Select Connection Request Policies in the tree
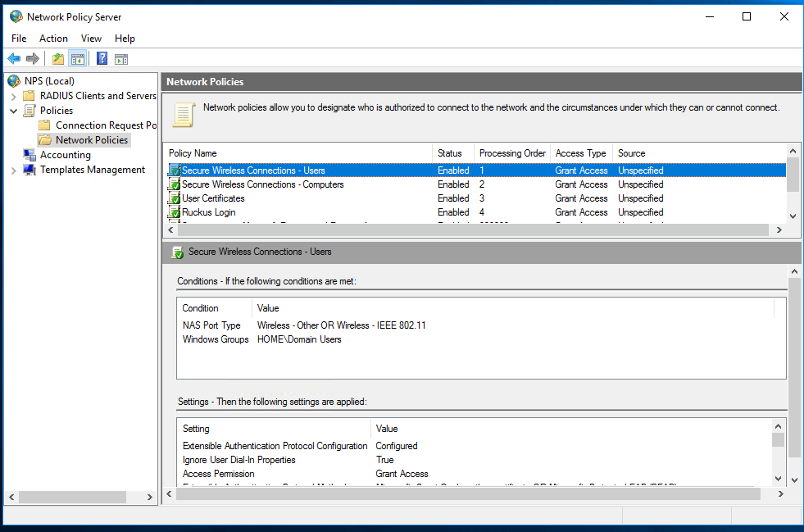The width and height of the screenshot is (804, 532). (x=105, y=125)
